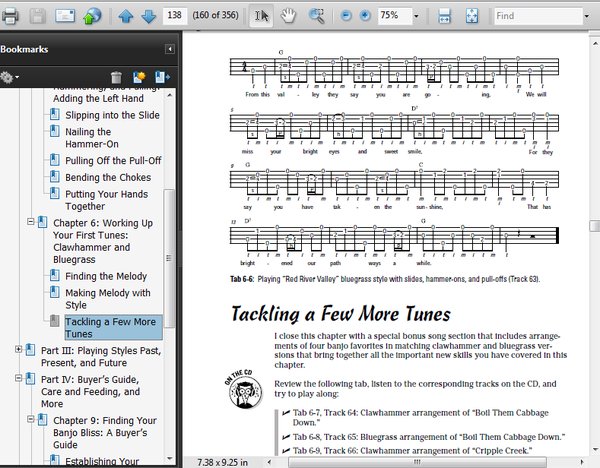Click the Tab 6-8, Track 65 list item

pos(429,437)
